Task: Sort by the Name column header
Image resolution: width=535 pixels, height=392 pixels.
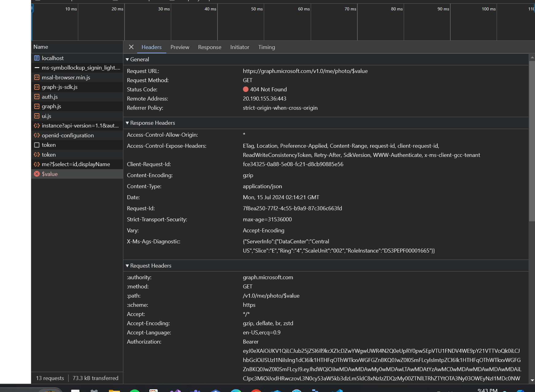Action: click(77, 47)
